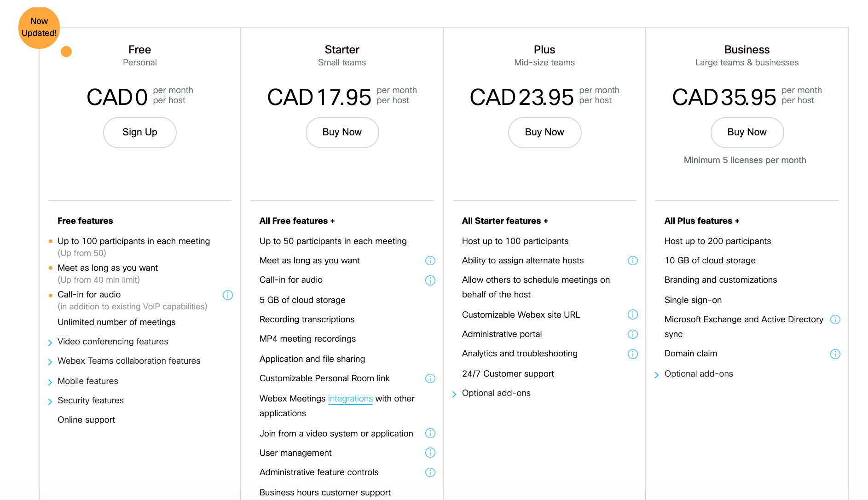Expand Video conferencing features list
868x500 pixels.
(x=112, y=342)
